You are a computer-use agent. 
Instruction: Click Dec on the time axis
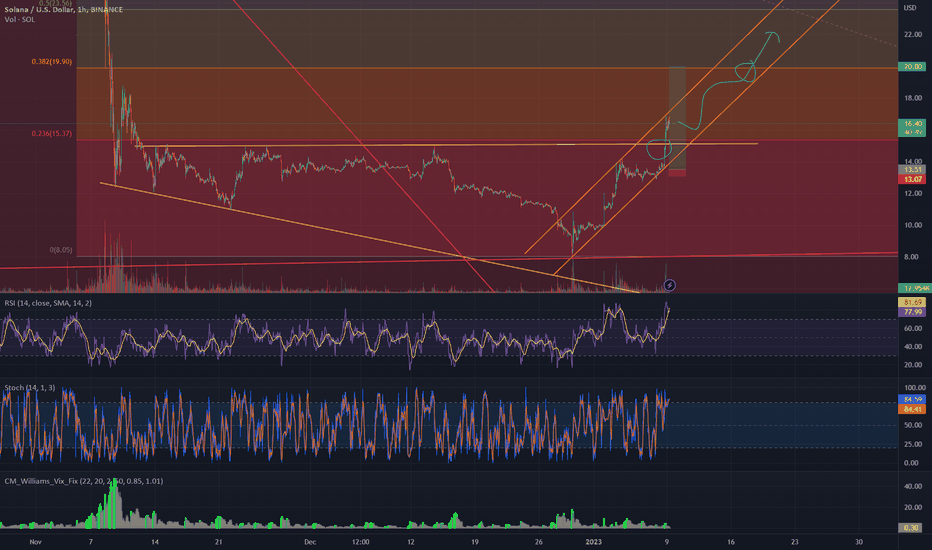[x=310, y=542]
